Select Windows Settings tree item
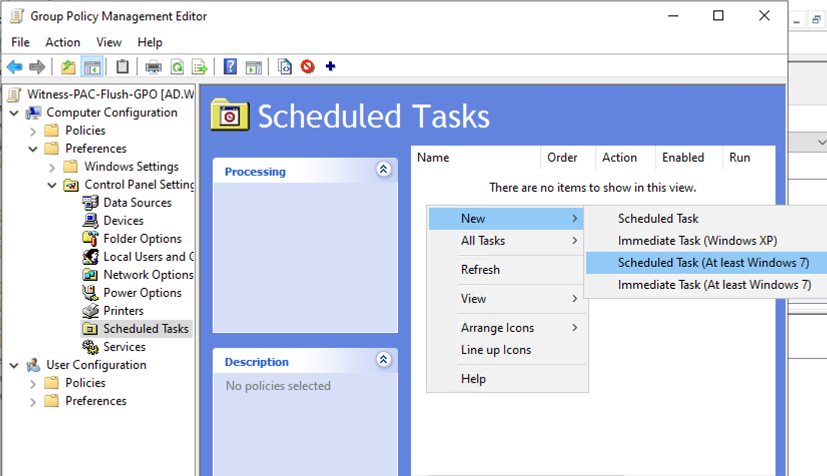The height and width of the screenshot is (476, 827). 131,167
